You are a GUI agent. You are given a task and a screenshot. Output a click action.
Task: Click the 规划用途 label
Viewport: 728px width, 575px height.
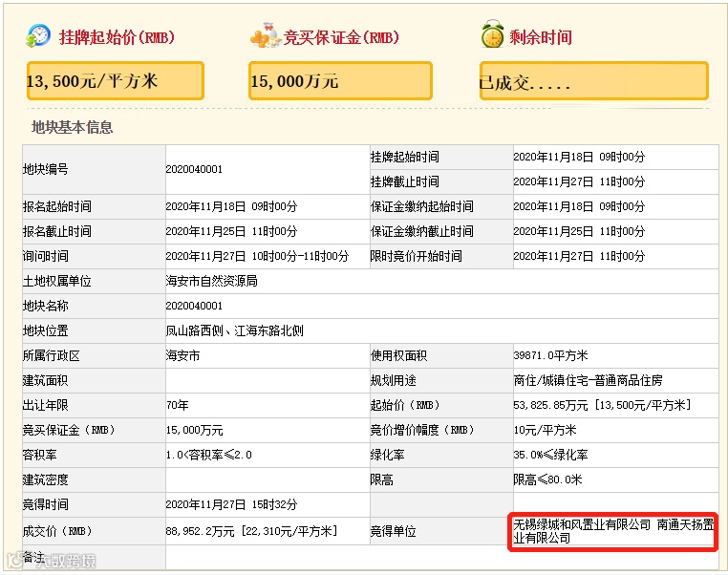tap(394, 380)
